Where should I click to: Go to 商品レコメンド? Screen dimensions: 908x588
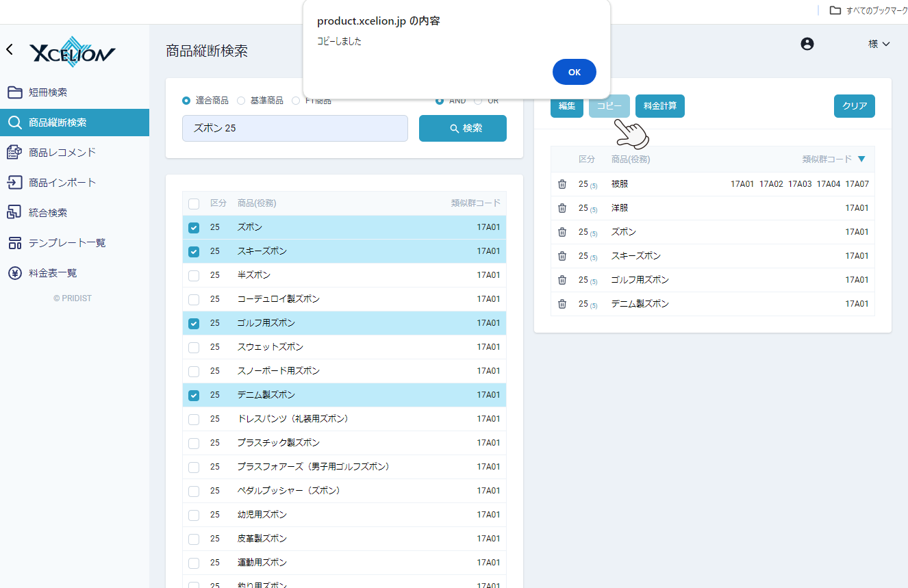[75, 153]
